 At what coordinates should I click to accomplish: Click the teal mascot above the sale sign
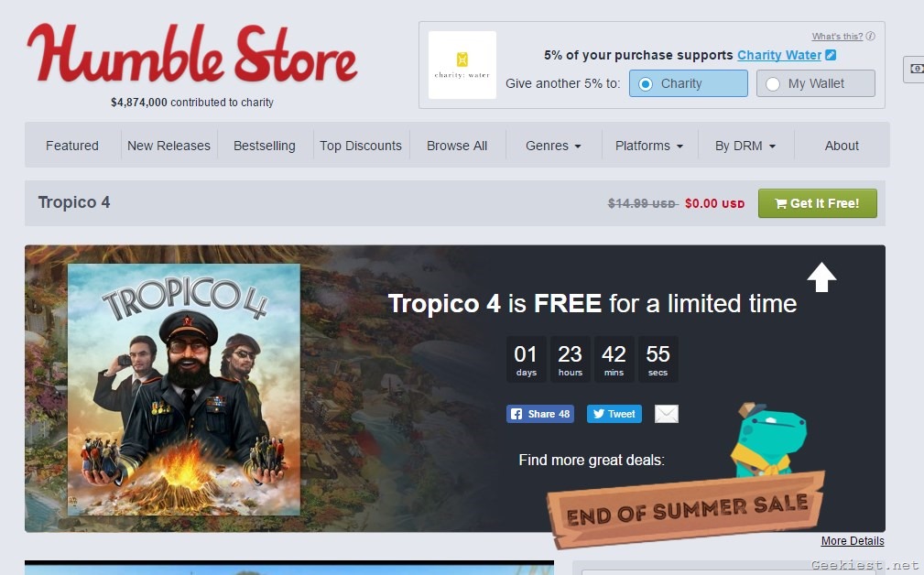coord(767,439)
